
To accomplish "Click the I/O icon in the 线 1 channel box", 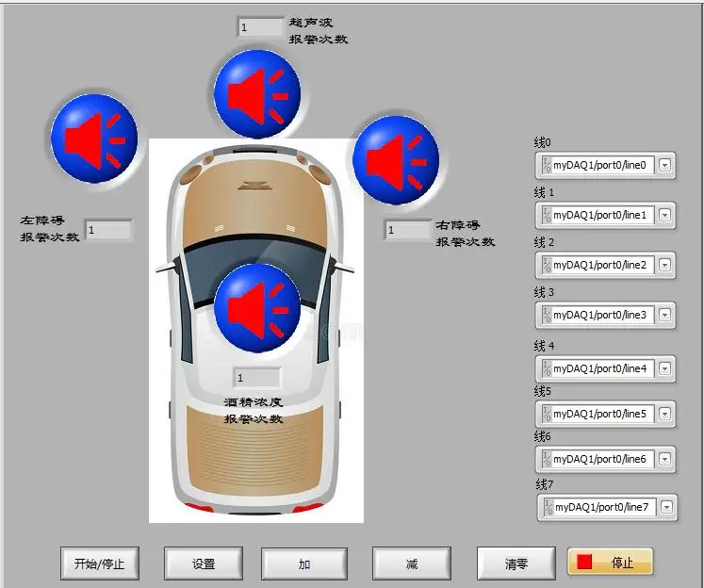I will [547, 215].
